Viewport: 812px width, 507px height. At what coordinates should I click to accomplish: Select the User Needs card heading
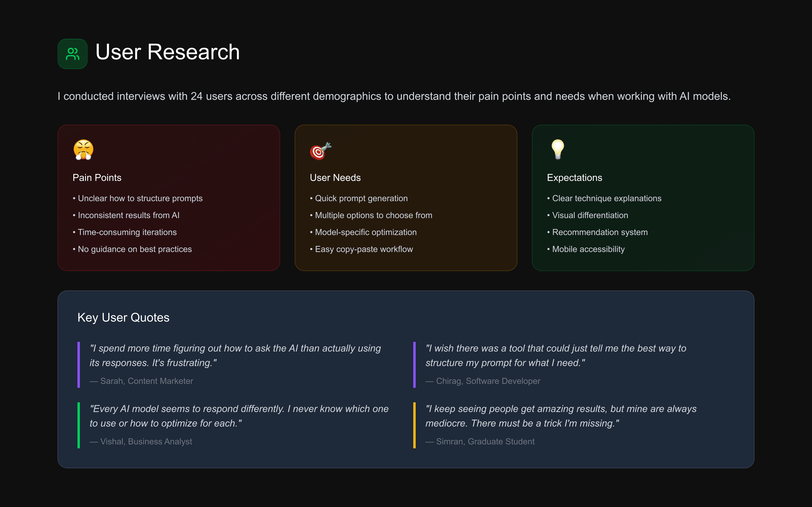tap(335, 178)
